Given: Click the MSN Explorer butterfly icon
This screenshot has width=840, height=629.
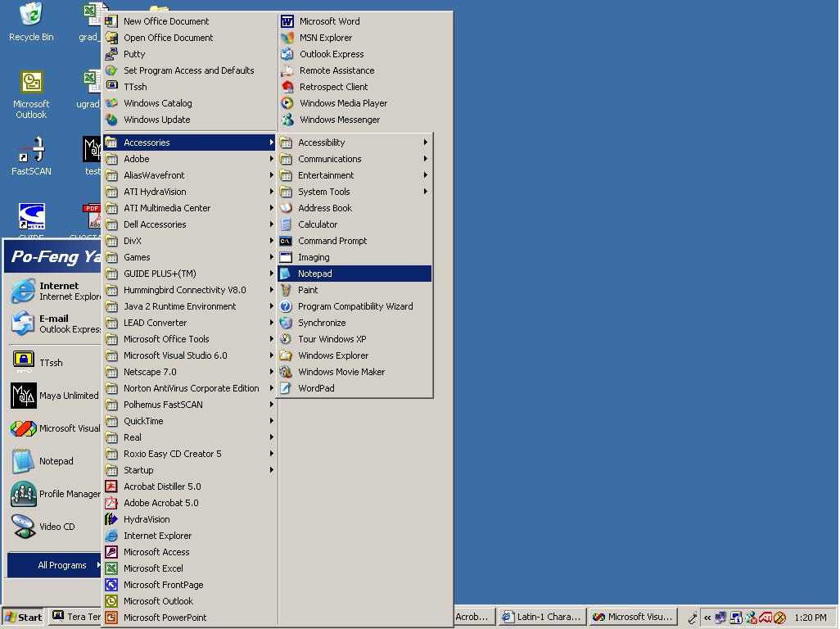Looking at the screenshot, I should [x=287, y=38].
